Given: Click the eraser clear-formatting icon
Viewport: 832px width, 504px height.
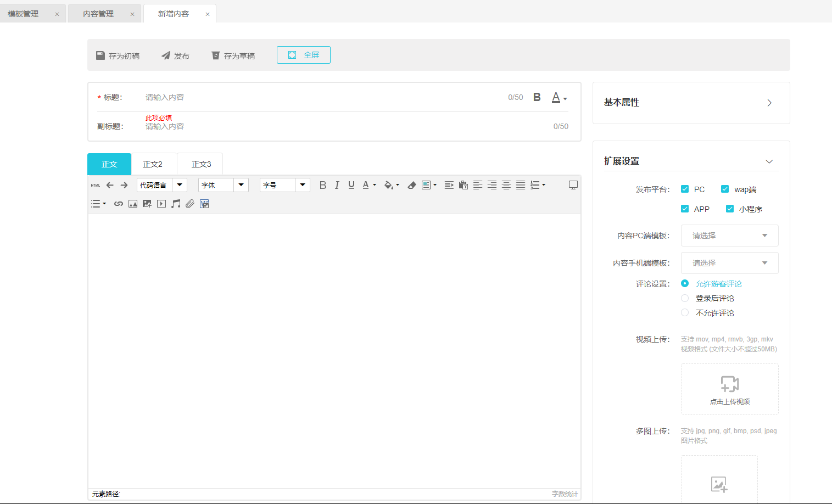Looking at the screenshot, I should tap(411, 186).
